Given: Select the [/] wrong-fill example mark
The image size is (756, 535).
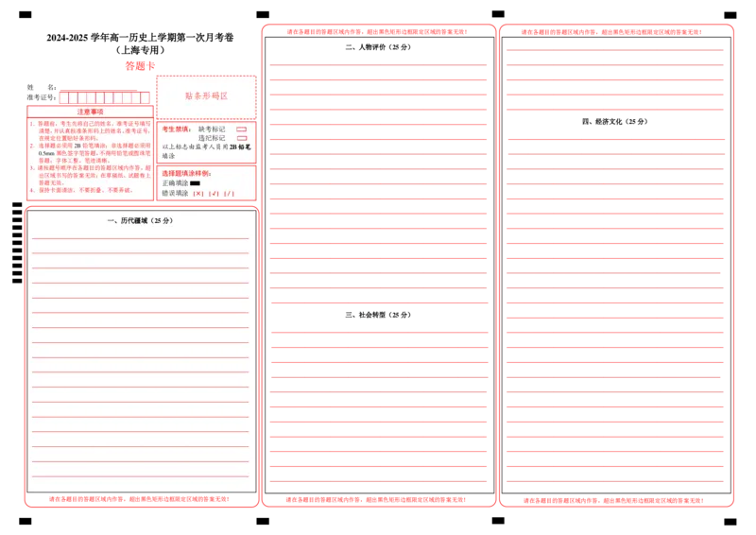Looking at the screenshot, I should coord(229,193).
